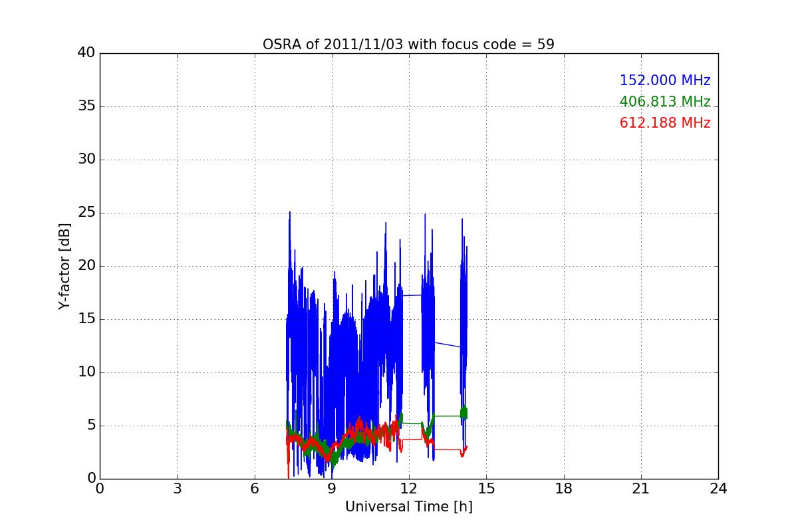Click x-axis tick label 9
Screen dimensions: 798x532
point(332,489)
